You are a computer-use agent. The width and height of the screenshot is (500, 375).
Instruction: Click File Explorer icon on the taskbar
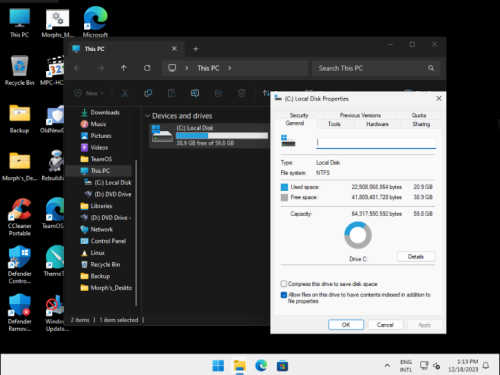pyautogui.click(x=240, y=366)
